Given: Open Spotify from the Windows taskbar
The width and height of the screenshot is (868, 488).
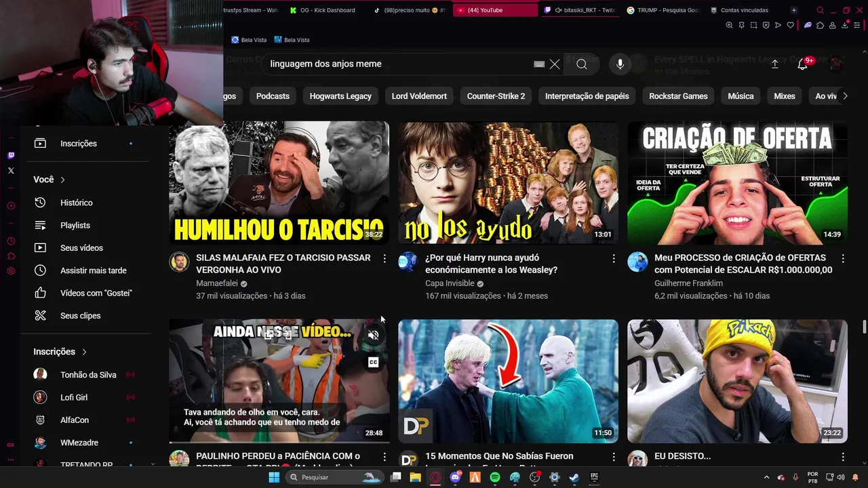Looking at the screenshot, I should [495, 477].
